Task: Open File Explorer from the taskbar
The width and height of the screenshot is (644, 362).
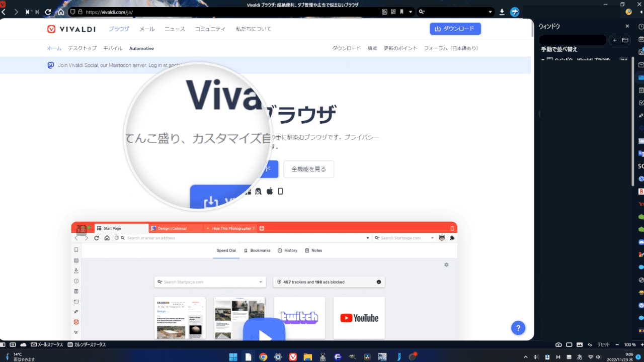Action: [307, 357]
